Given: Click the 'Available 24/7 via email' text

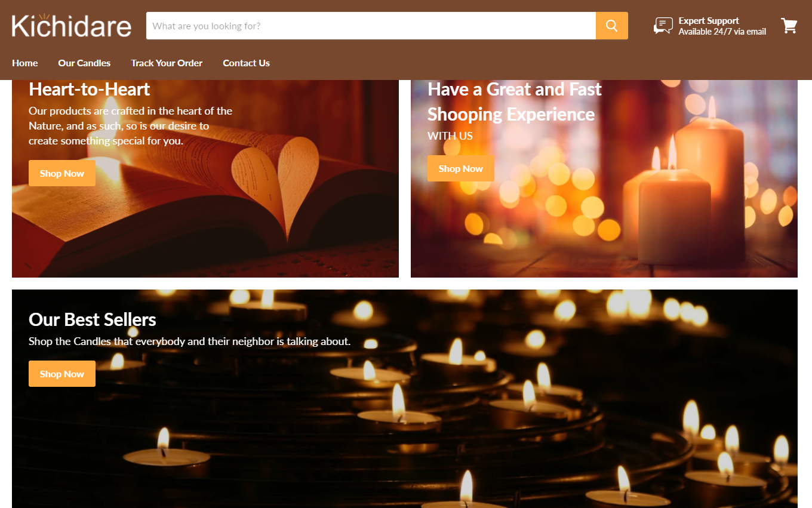Looking at the screenshot, I should tap(722, 32).
